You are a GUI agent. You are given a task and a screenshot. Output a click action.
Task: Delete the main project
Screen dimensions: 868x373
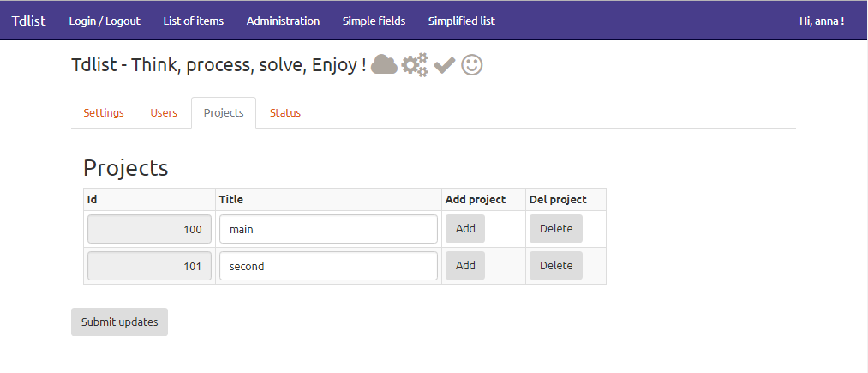pos(556,228)
